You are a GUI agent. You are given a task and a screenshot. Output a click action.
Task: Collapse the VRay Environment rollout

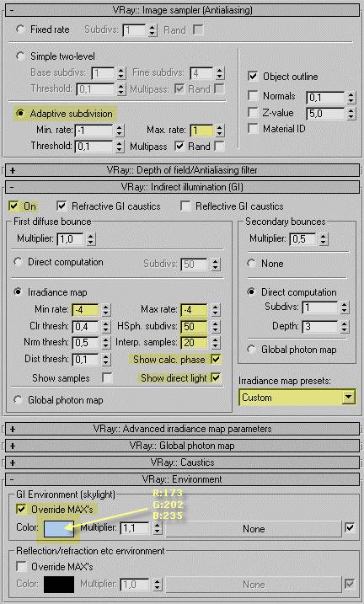click(x=182, y=479)
